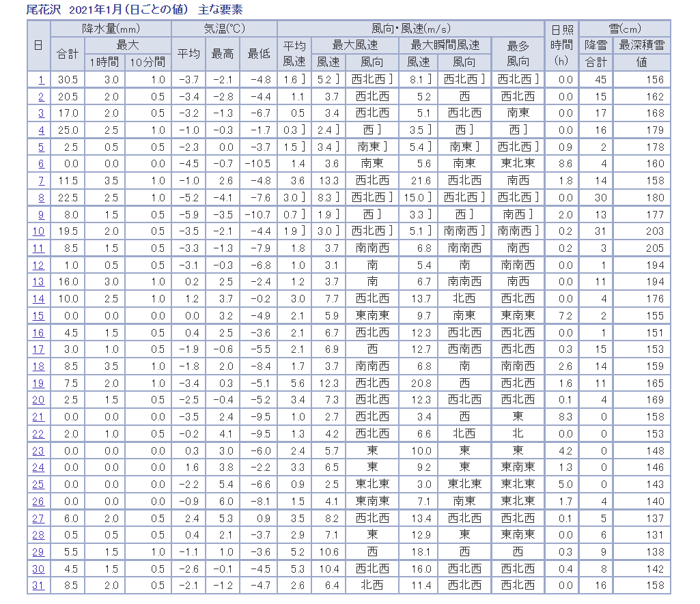The height and width of the screenshot is (604, 700).
Task: Open the day 24 link
Action: (38, 468)
